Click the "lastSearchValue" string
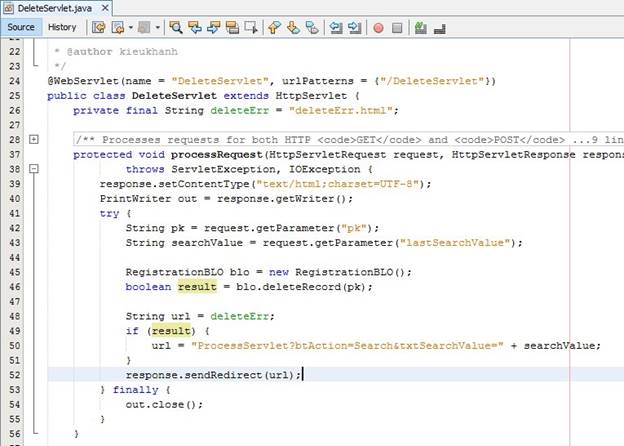Screen dimensions: 624x446 tap(455, 243)
